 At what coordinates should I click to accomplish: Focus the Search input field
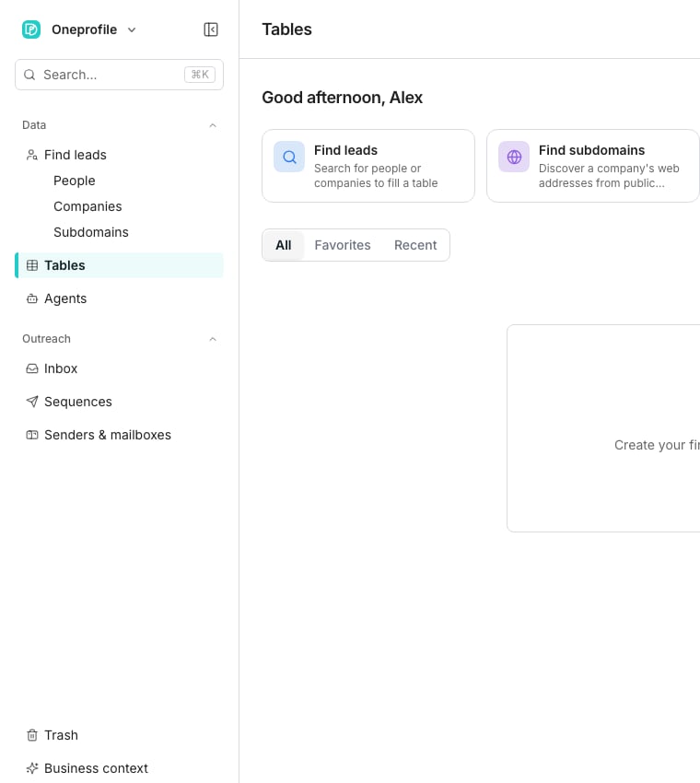tap(119, 75)
